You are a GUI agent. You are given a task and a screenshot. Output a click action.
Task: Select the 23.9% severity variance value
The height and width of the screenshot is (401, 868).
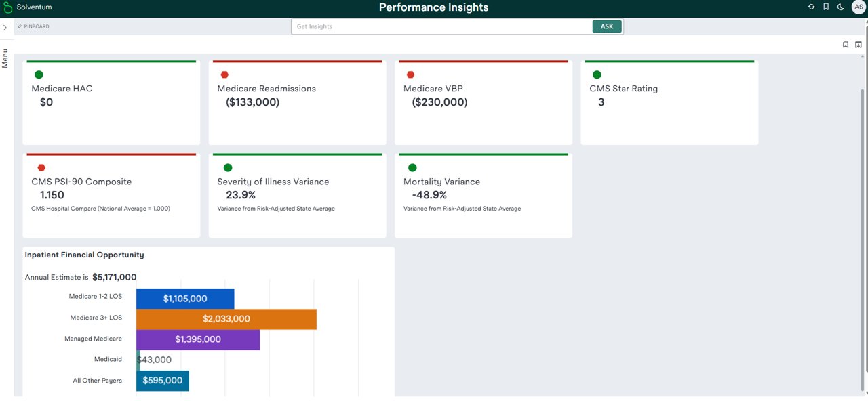pyautogui.click(x=241, y=195)
